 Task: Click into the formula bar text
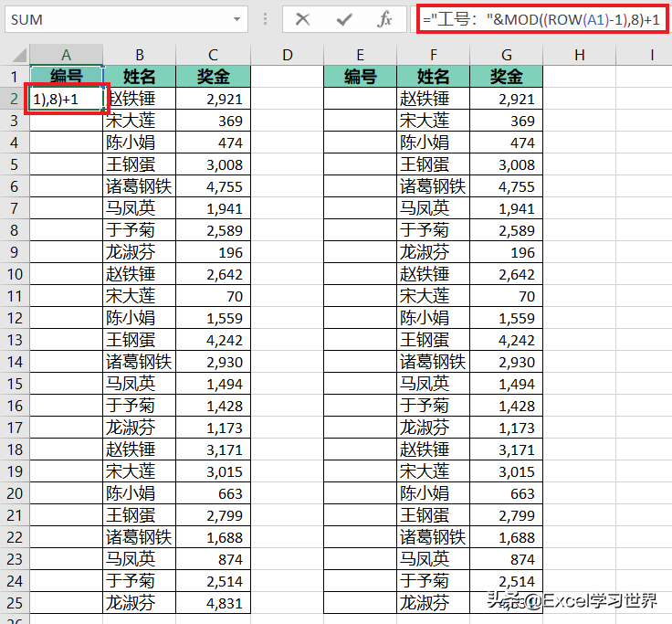pyautogui.click(x=541, y=19)
